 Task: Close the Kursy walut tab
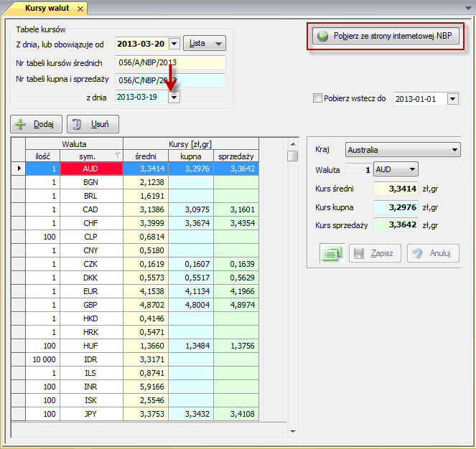80,9
